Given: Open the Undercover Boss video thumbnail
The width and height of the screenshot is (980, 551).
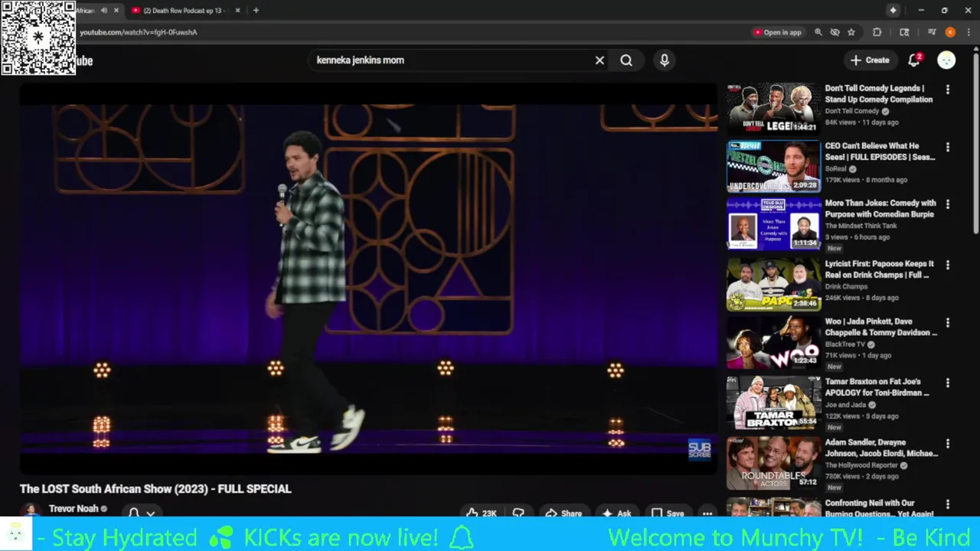Looking at the screenshot, I should click(773, 166).
